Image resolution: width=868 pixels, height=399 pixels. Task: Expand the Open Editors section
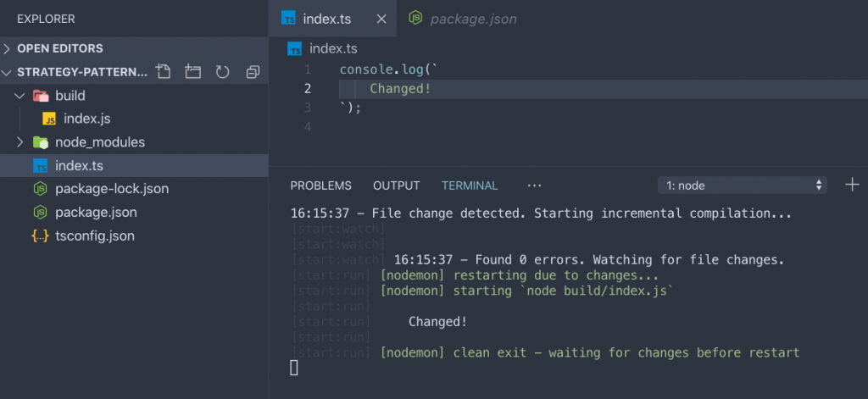(7, 48)
